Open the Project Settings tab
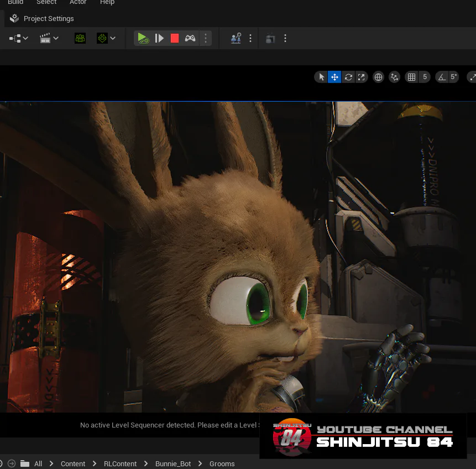Image resolution: width=476 pixels, height=469 pixels. [49, 19]
